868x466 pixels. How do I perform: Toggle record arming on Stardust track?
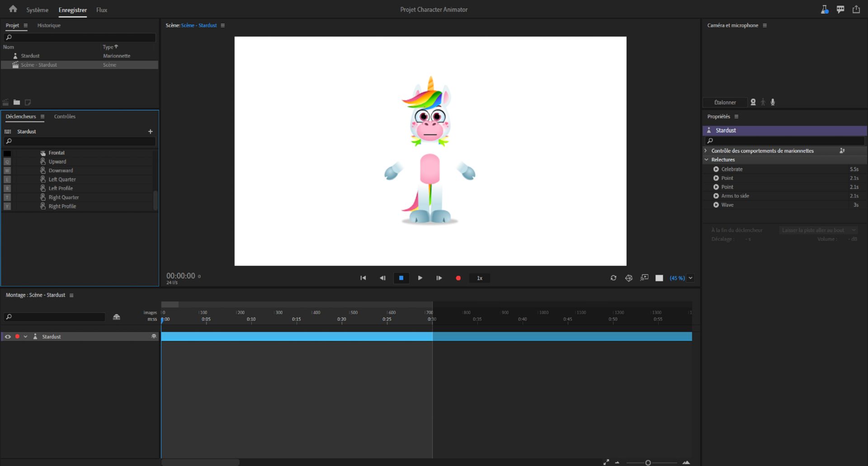17,337
